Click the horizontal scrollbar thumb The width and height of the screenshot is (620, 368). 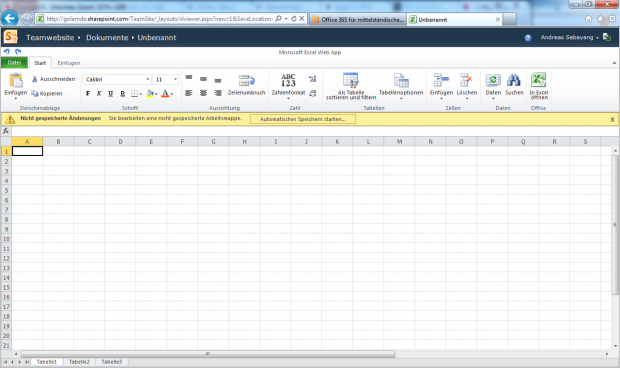pos(208,354)
